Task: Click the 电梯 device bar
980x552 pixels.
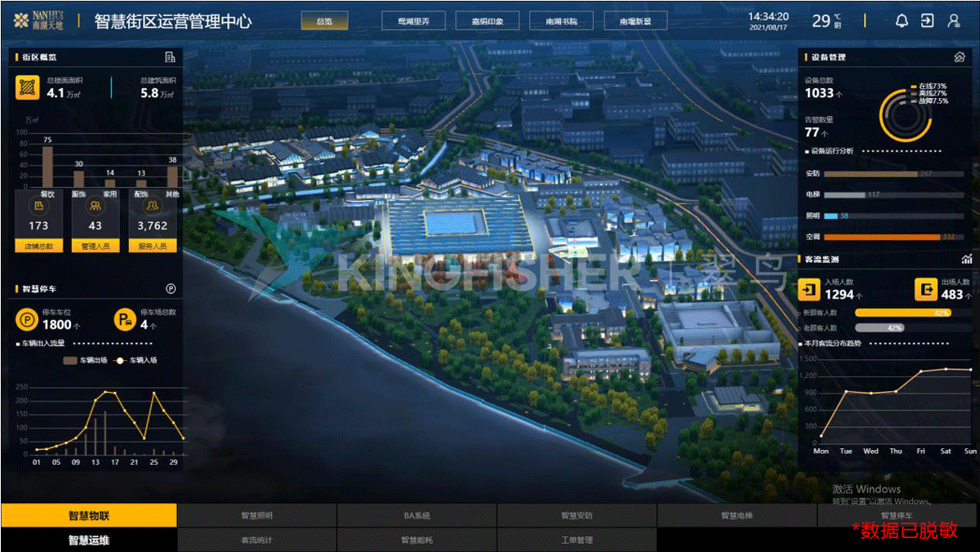Action: point(844,194)
